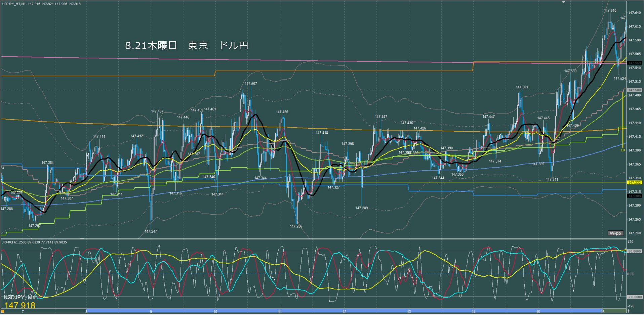This screenshot has width=644, height=315.
Task: Click the small icon at bottom-right of time axis
Action: pos(628,312)
